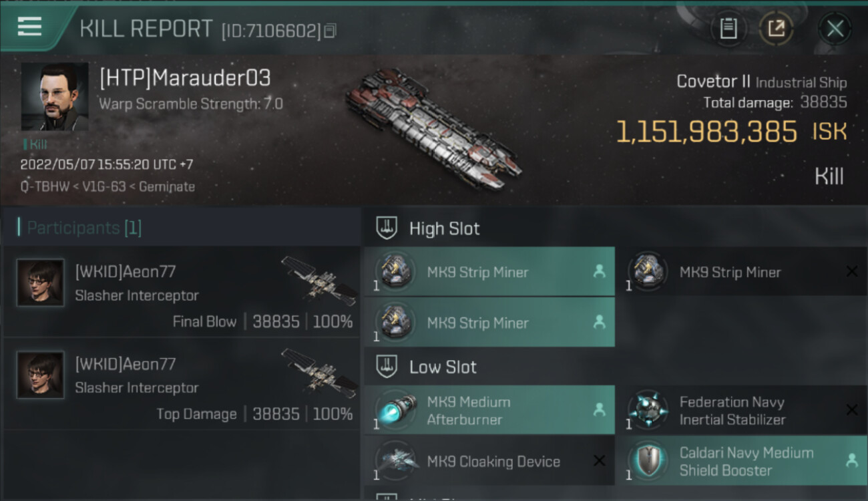
Task: Tap the Caldari Navy Medium Shield Booster icon
Action: tap(648, 461)
